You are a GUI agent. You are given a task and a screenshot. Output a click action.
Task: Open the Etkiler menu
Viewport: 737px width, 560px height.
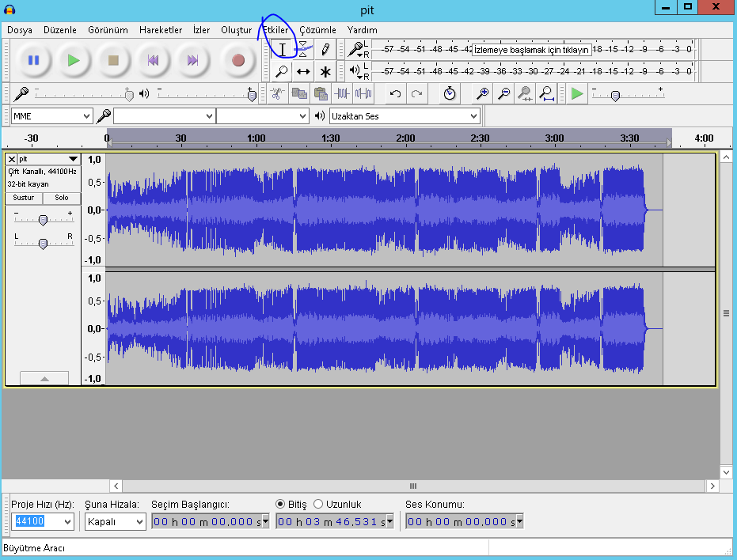pos(275,30)
